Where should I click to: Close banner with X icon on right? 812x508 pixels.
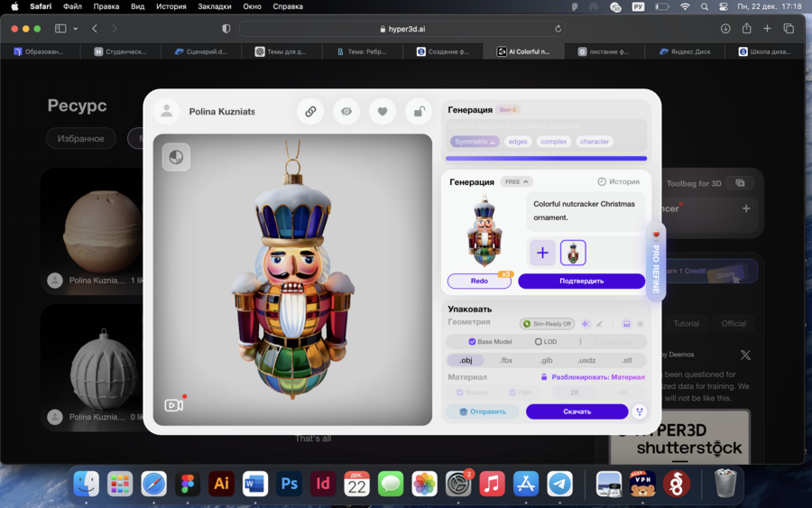[745, 355]
